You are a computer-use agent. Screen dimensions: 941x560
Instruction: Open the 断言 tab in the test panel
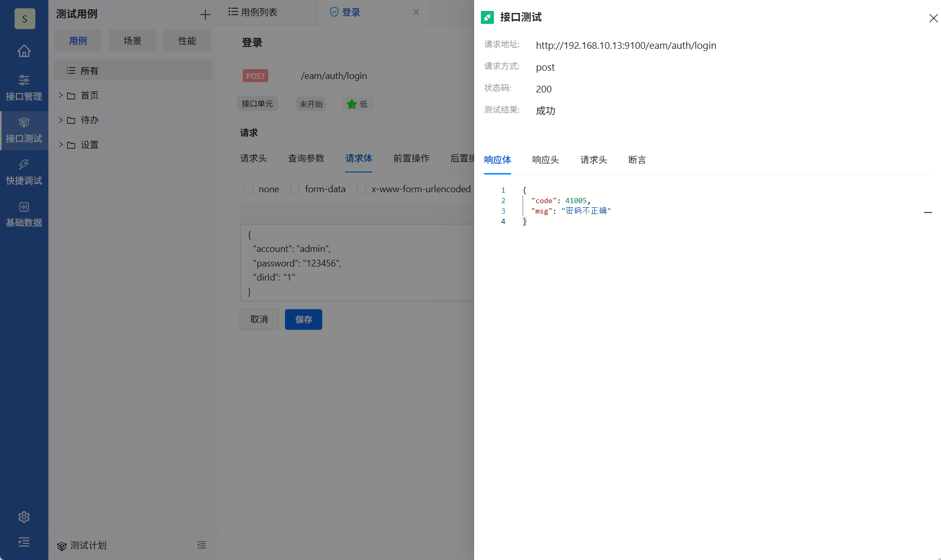click(637, 160)
